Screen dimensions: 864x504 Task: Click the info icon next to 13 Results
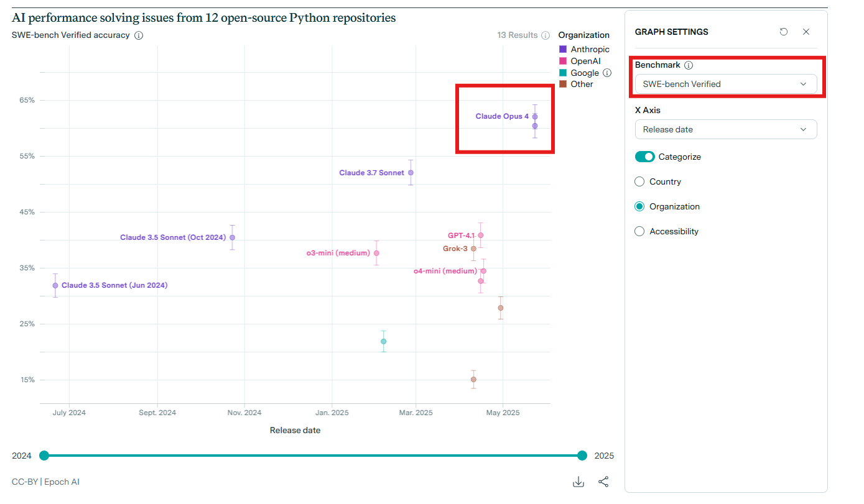(x=546, y=35)
